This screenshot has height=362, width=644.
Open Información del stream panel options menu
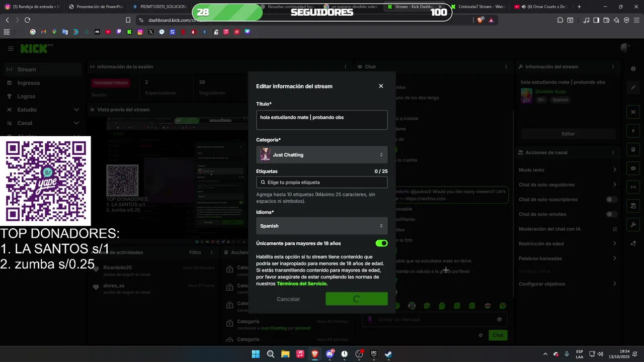point(613,66)
